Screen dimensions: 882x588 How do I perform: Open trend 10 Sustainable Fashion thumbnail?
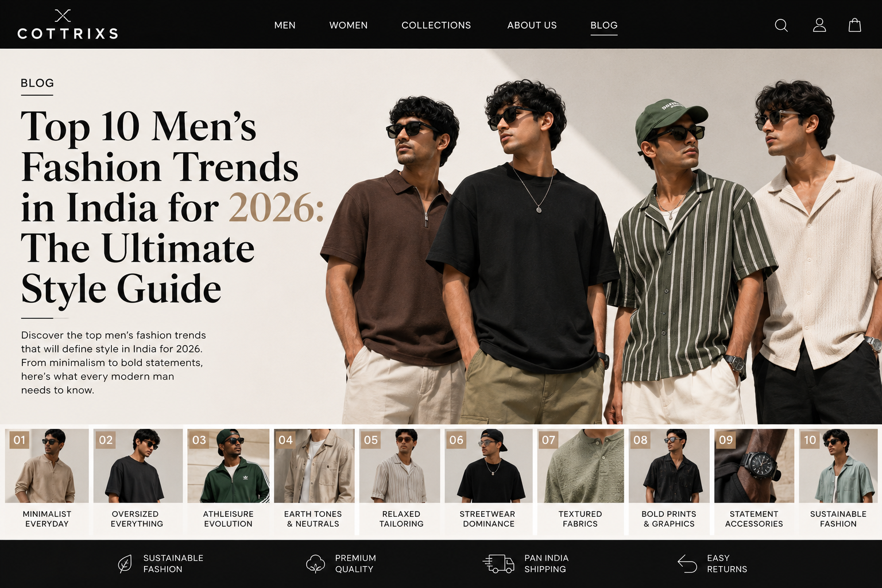838,466
